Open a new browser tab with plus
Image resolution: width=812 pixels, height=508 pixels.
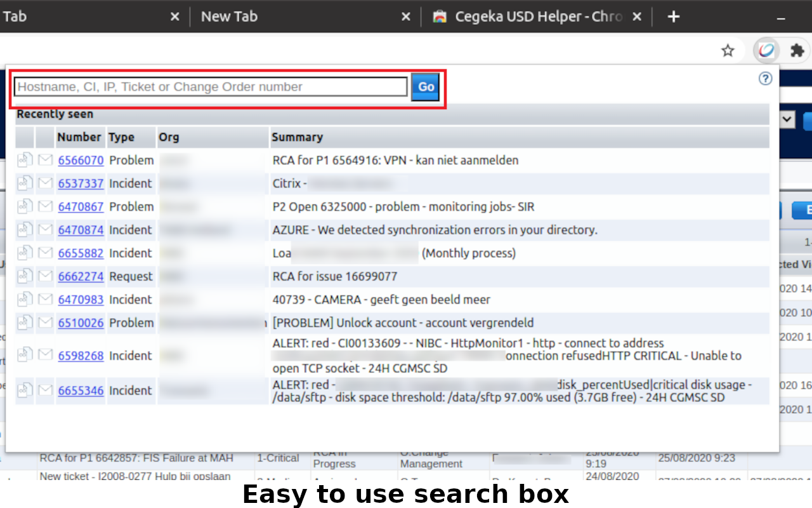[x=674, y=17]
